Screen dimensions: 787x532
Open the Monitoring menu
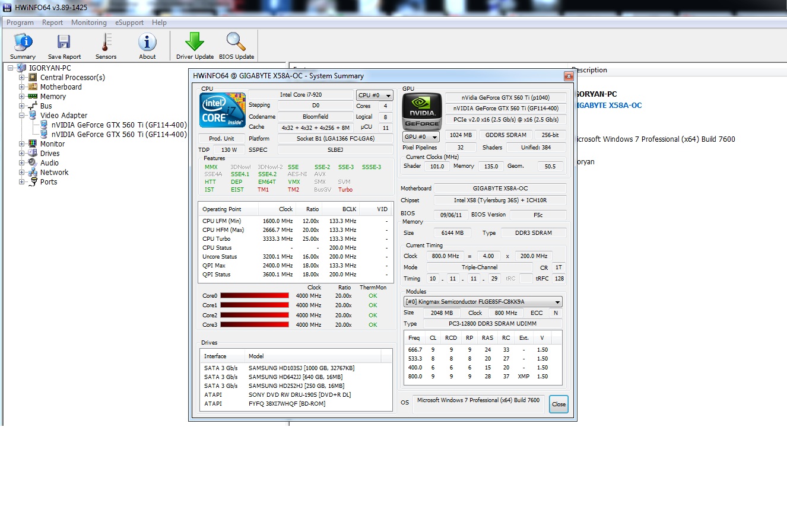point(89,23)
